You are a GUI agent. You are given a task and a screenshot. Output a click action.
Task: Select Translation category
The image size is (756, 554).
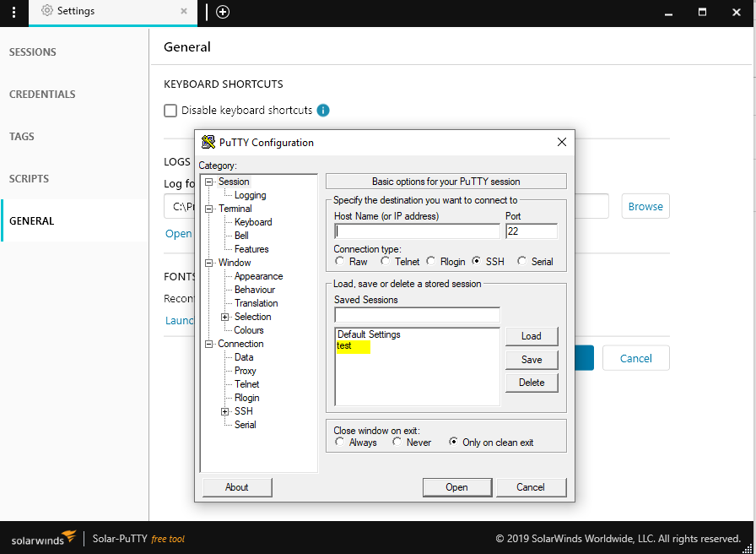pos(256,303)
